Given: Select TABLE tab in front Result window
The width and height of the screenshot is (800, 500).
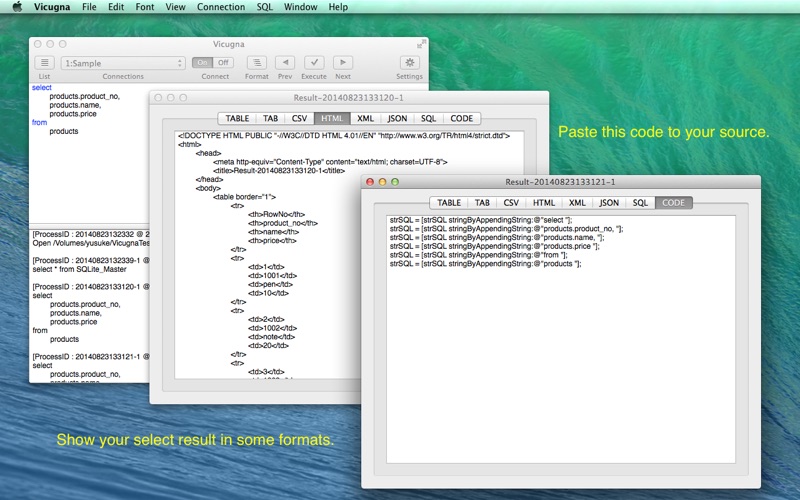Looking at the screenshot, I should pos(449,203).
